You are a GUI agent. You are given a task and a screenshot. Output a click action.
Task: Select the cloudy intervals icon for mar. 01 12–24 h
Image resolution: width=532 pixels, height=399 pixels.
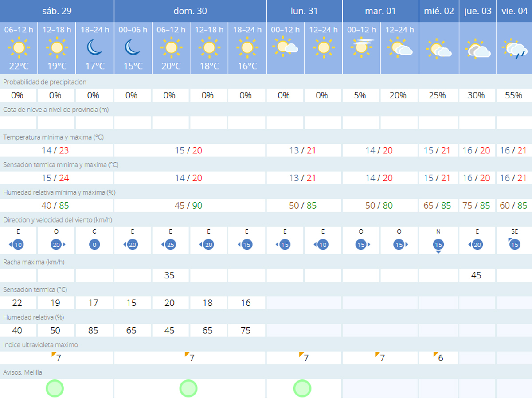(x=400, y=47)
